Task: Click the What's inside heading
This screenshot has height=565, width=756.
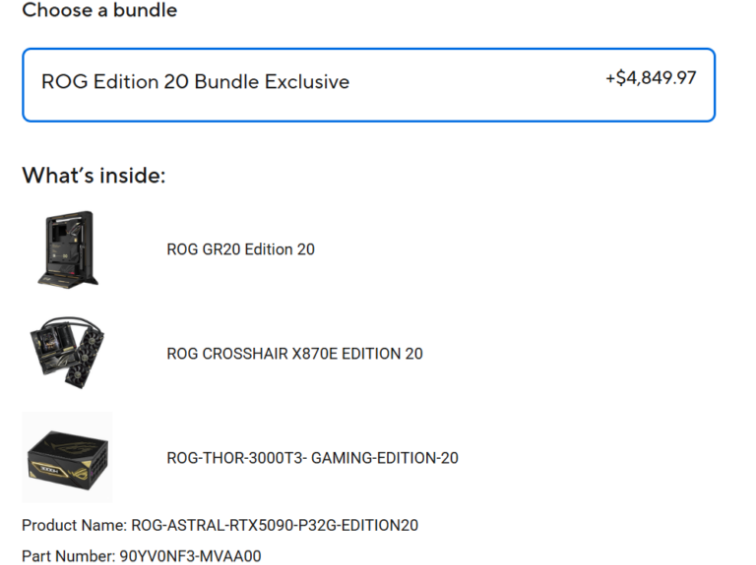Action: point(94,175)
